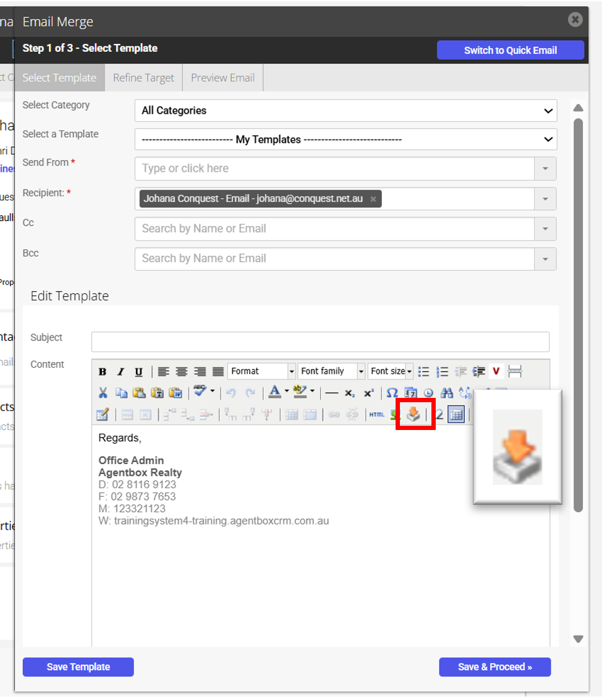Open the highlight color picker arrow
602x700 pixels.
click(x=312, y=392)
